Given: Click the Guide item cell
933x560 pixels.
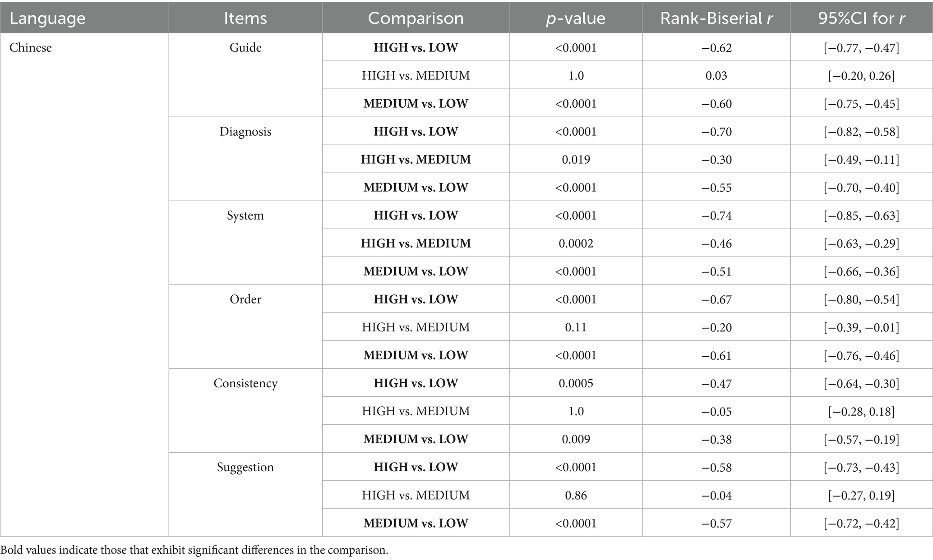Looking at the screenshot, I should click(245, 48).
